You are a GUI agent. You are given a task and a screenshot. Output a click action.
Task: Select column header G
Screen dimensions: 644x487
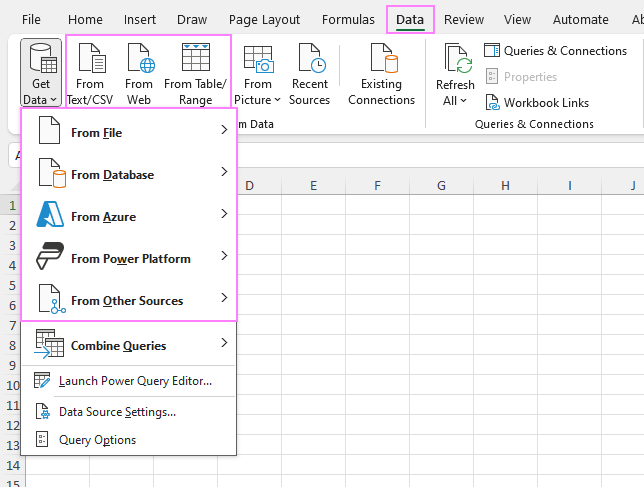(x=441, y=185)
